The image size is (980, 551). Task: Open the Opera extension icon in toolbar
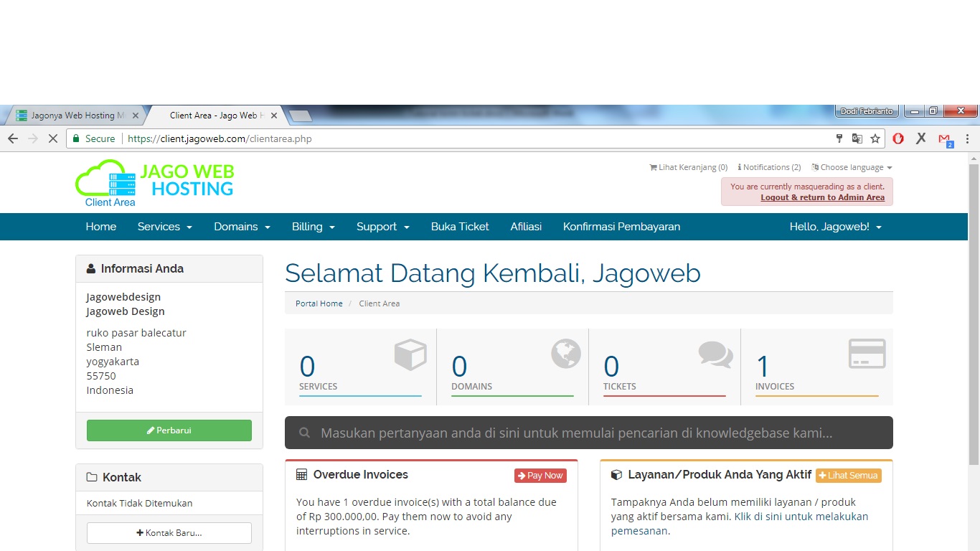point(898,138)
